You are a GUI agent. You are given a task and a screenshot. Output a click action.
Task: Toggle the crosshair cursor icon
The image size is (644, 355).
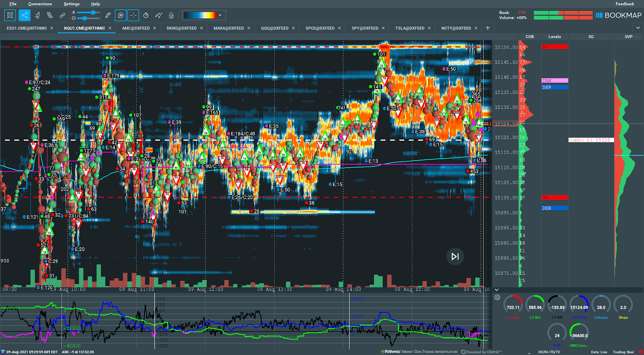point(133,15)
